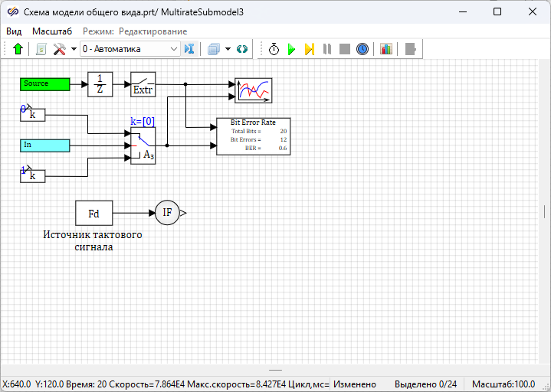Select the Fd clock source block
Screen dimensions: 551x392
click(93, 213)
